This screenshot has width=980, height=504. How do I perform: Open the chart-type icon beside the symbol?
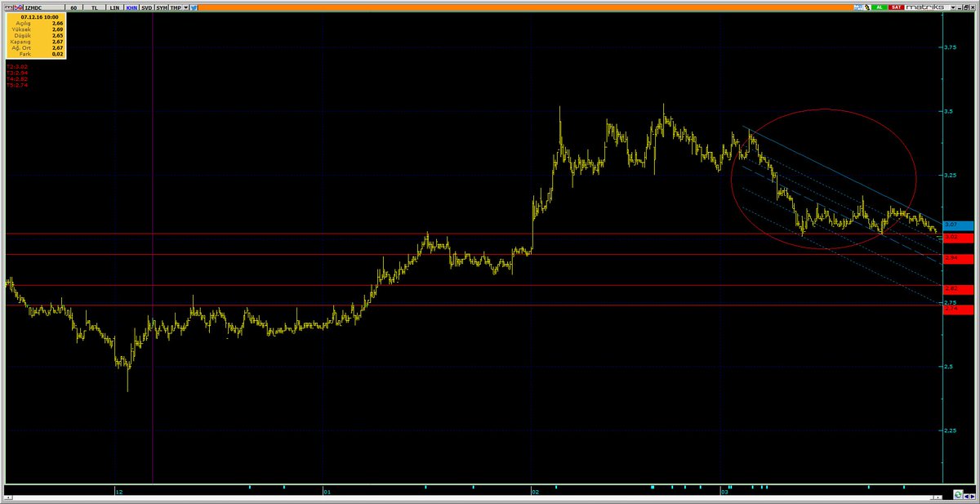[18, 7]
